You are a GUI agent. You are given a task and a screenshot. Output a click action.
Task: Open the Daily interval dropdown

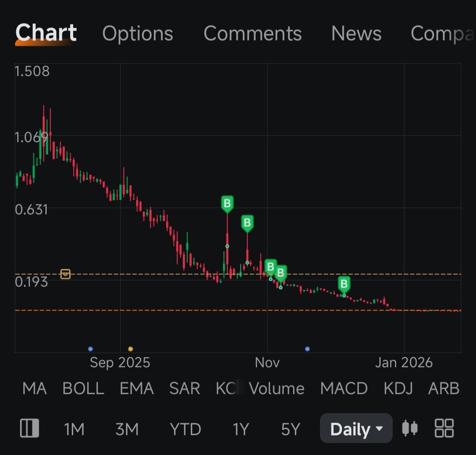click(x=356, y=428)
